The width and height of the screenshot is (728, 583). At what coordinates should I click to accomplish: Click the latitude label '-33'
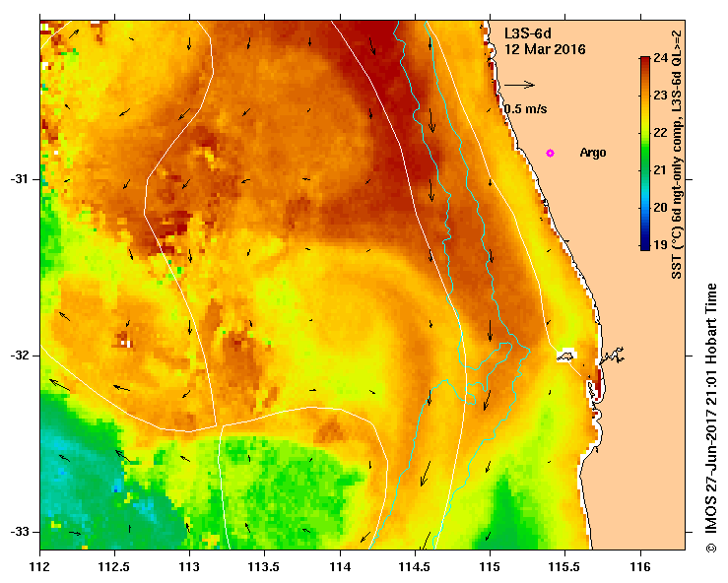pyautogui.click(x=18, y=532)
